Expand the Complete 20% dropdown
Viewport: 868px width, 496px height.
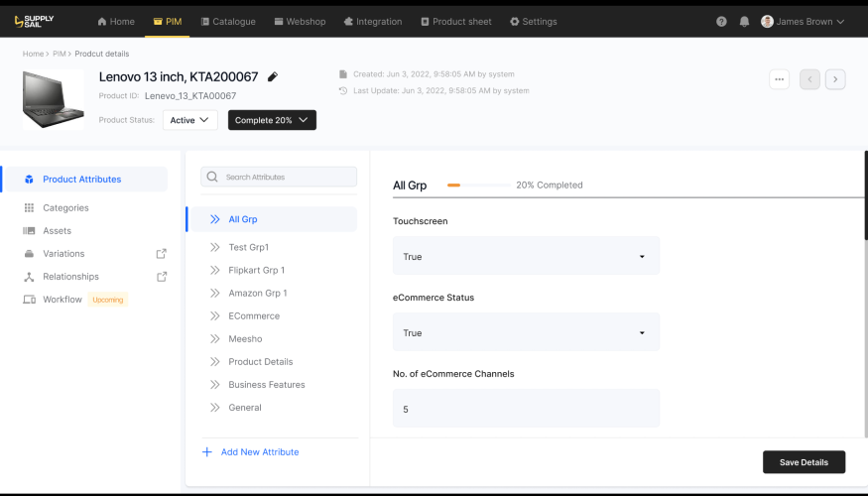coord(272,120)
